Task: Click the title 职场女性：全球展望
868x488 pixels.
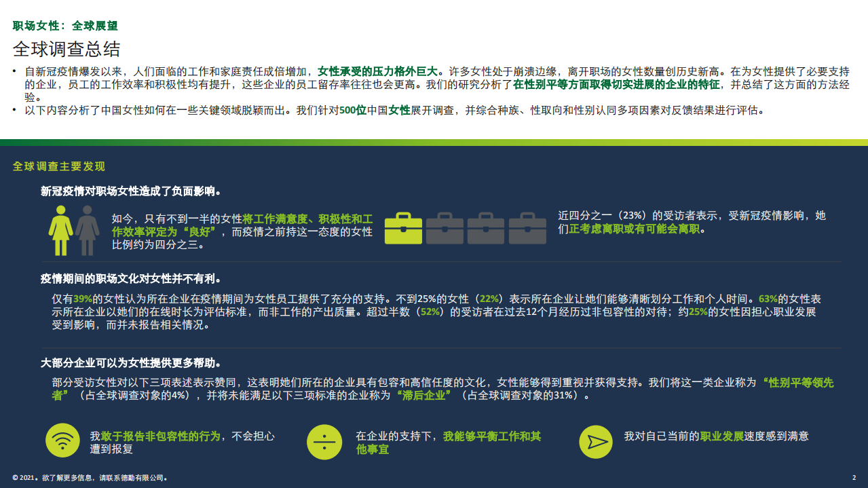Action: pyautogui.click(x=65, y=26)
